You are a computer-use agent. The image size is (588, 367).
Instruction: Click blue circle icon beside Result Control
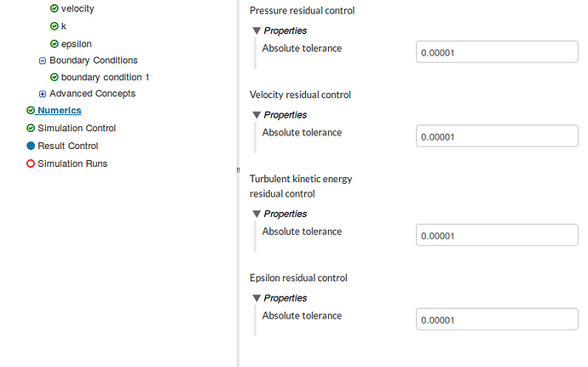tap(31, 146)
